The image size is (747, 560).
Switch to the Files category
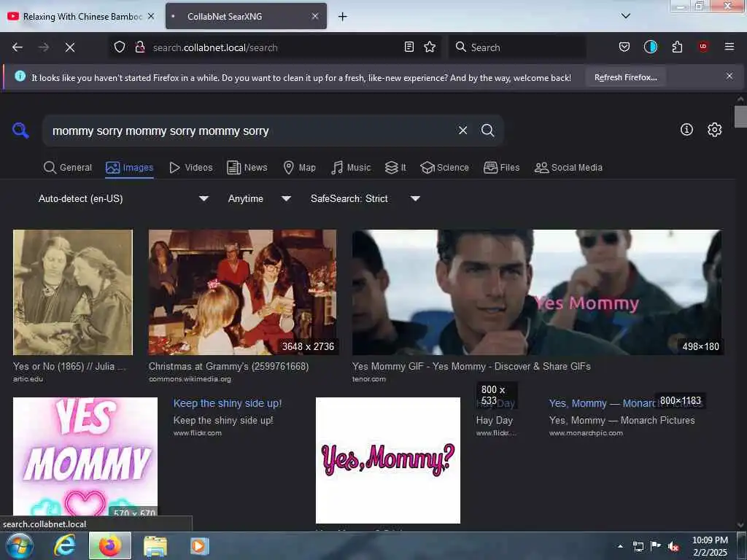click(502, 168)
